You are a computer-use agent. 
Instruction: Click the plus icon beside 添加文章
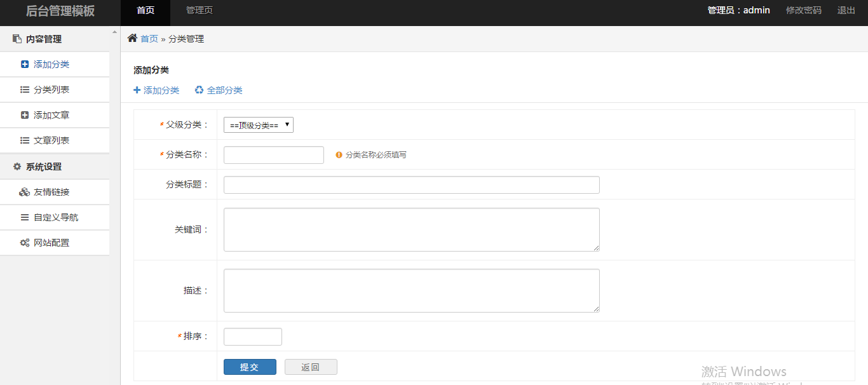coord(25,115)
